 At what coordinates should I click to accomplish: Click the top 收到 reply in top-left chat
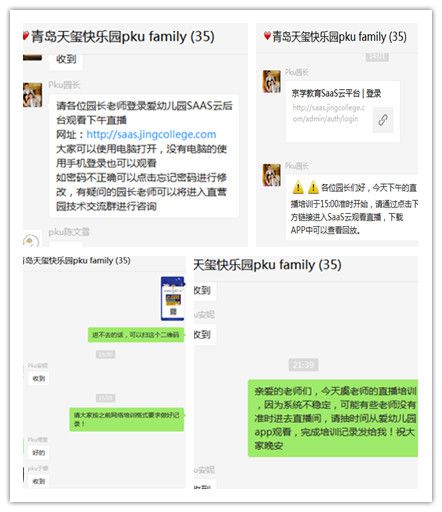[66, 60]
